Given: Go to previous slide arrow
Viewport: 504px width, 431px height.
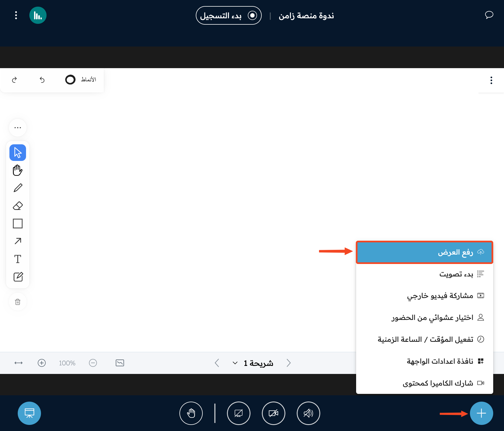Looking at the screenshot, I should tap(217, 363).
